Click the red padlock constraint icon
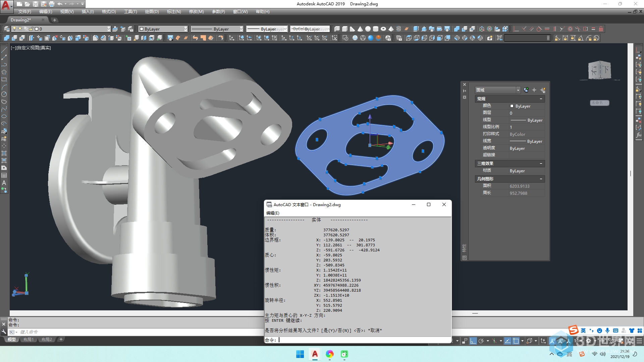 [601, 29]
